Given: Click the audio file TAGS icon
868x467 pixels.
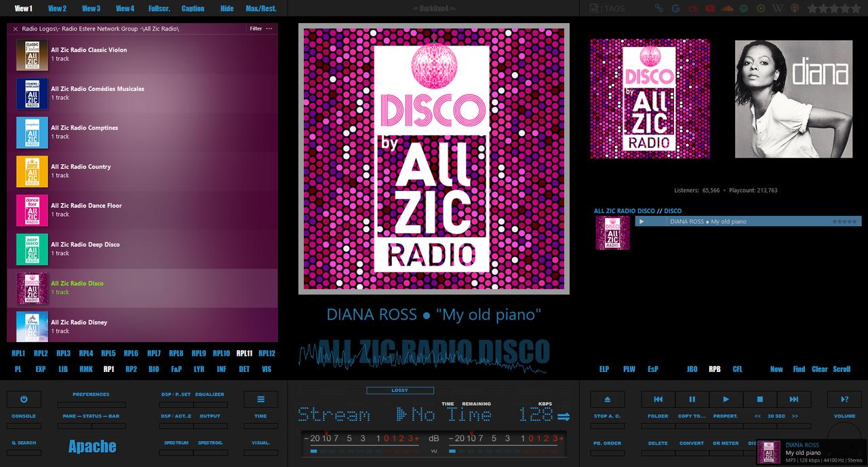Looking at the screenshot, I should click(x=608, y=8).
